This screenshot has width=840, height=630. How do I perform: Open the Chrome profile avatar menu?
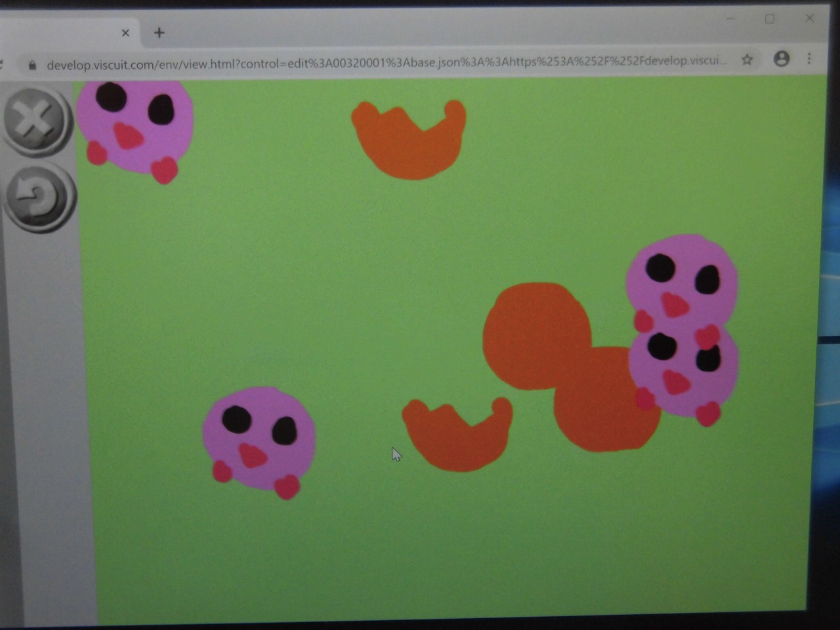781,58
